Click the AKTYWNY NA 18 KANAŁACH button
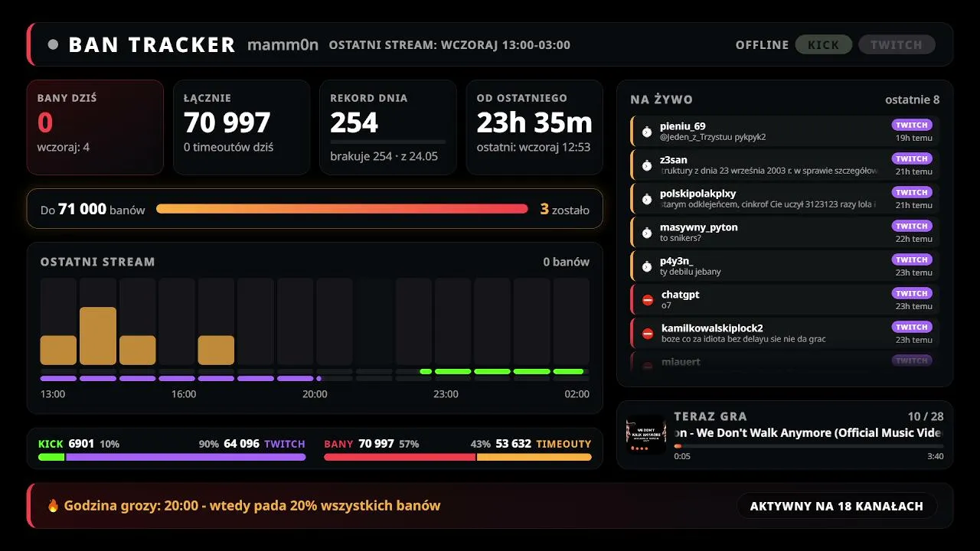Viewport: 980px width, 551px height. click(x=837, y=506)
